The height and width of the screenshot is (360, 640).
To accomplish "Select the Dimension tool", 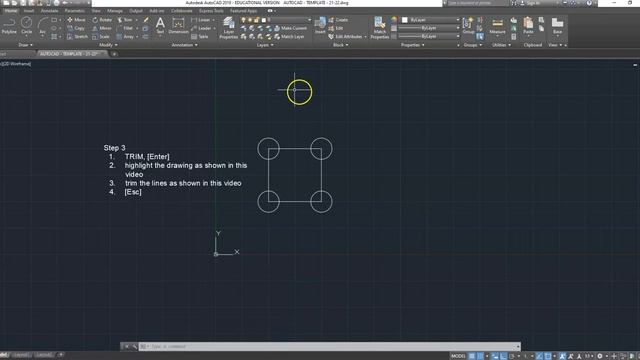I will point(178,26).
